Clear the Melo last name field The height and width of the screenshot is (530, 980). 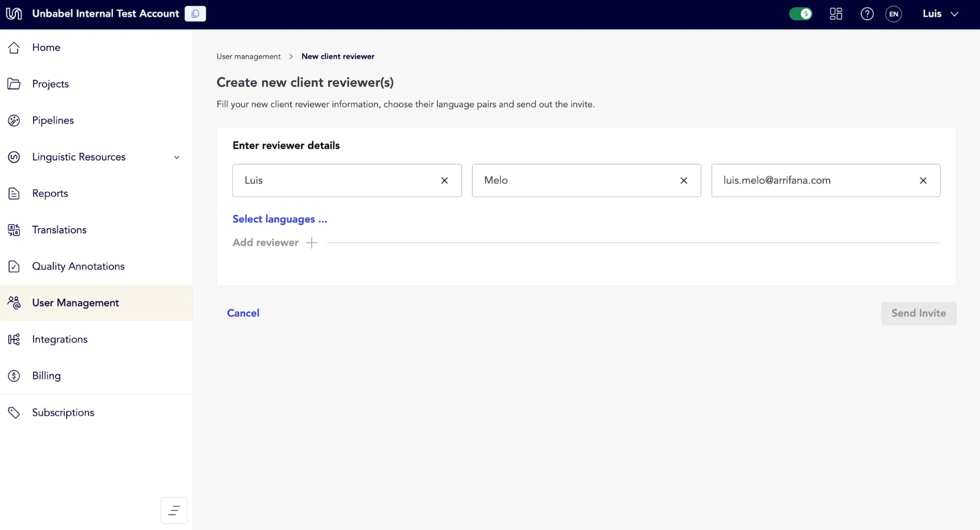[x=684, y=181]
